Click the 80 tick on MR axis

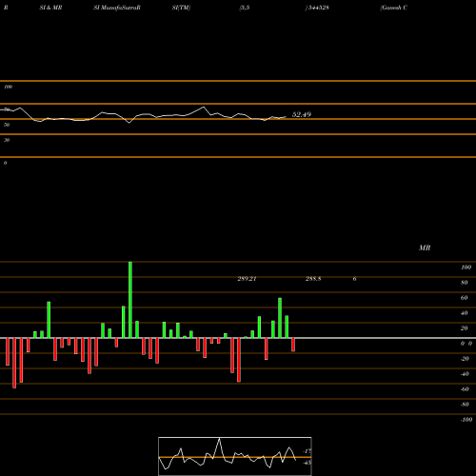pos(465,283)
